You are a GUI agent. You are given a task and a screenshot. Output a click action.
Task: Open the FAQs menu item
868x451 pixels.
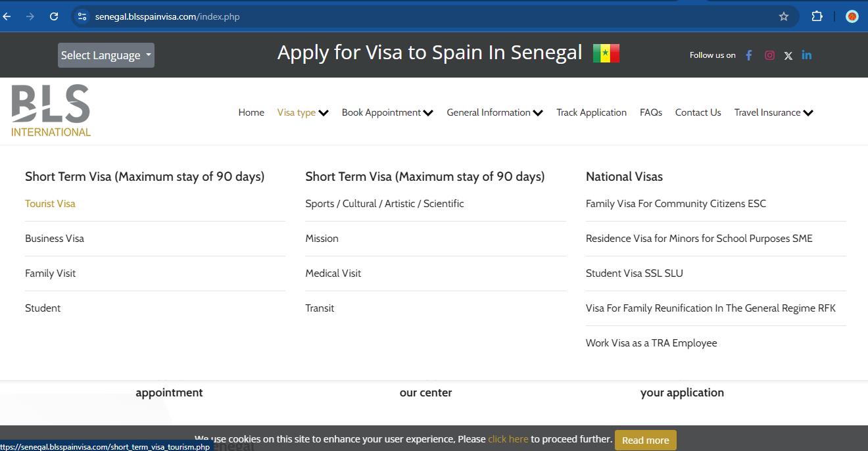[x=651, y=112]
